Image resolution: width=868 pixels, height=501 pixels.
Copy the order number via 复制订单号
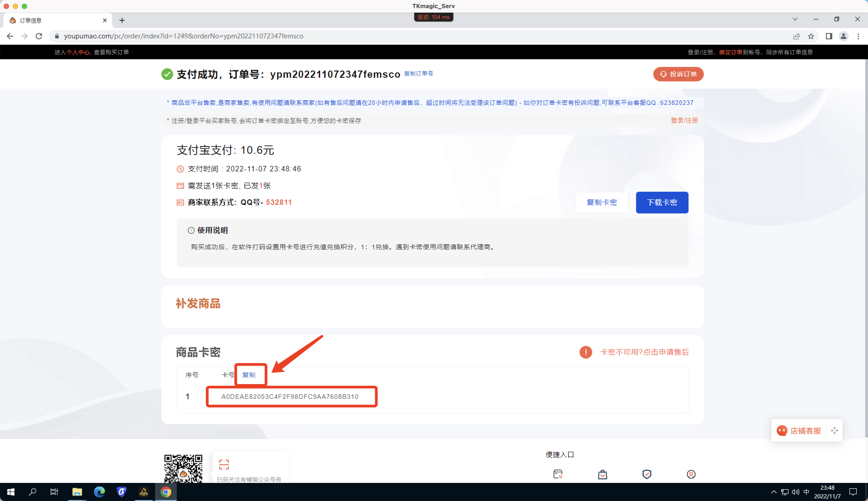point(418,74)
